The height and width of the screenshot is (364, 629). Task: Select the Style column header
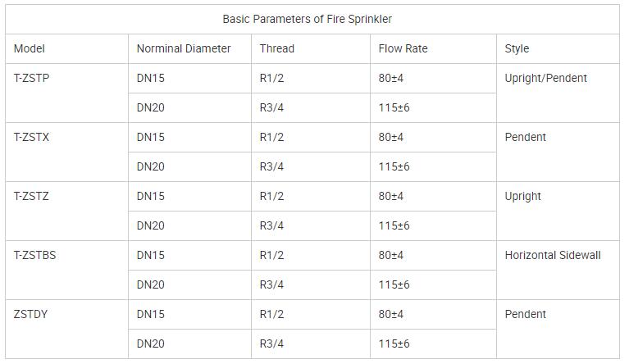[x=517, y=48]
